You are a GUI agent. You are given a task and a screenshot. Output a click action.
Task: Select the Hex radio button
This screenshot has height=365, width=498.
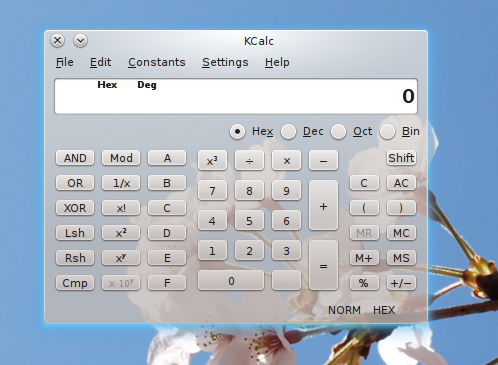(x=237, y=132)
